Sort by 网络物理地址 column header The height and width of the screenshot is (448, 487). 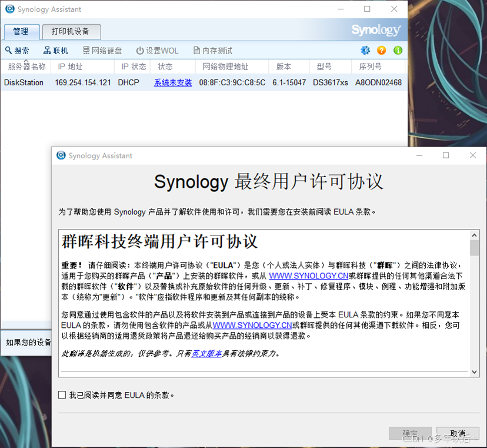[232, 67]
